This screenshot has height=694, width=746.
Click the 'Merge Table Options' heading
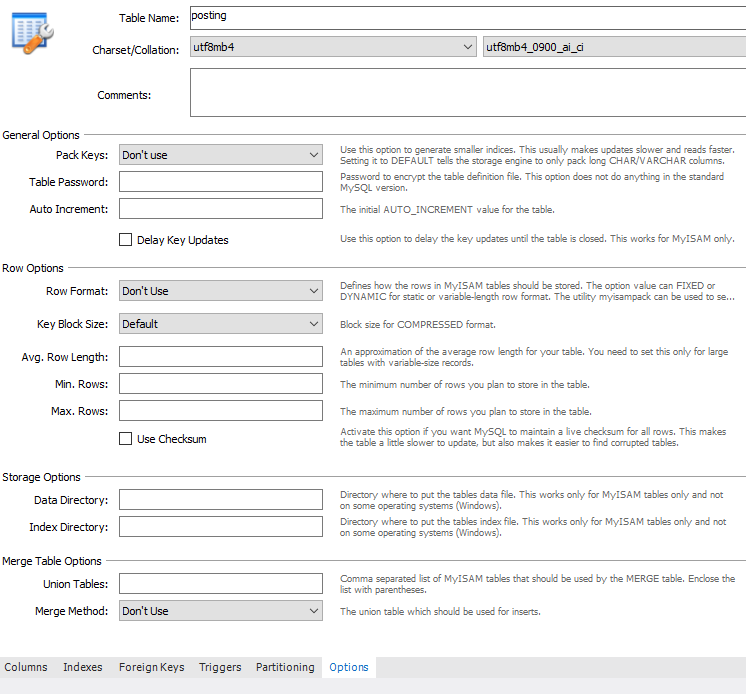[x=52, y=561]
